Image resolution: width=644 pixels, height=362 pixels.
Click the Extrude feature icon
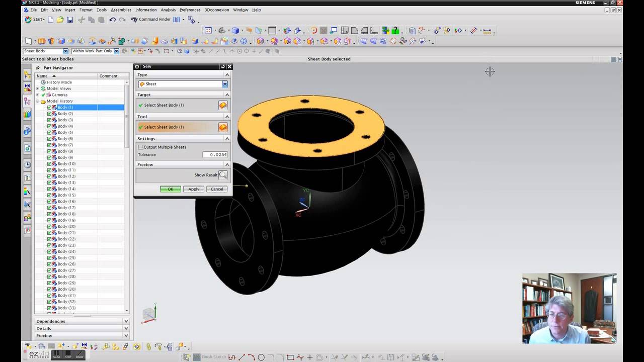(x=42, y=41)
